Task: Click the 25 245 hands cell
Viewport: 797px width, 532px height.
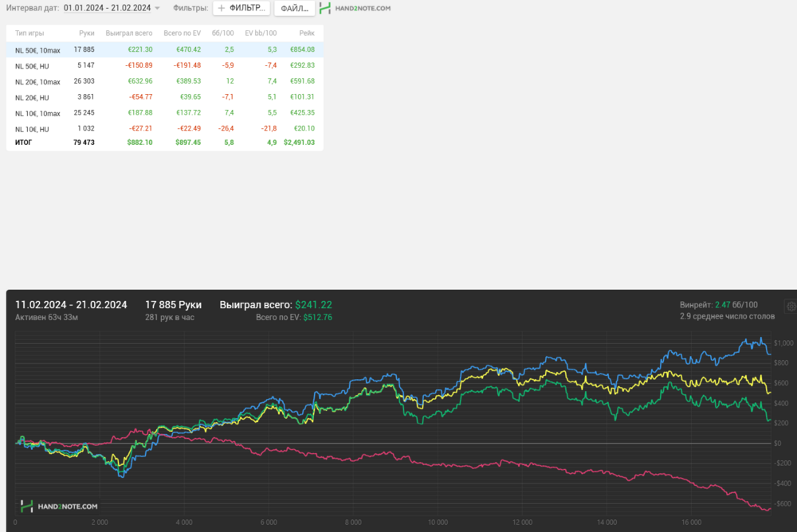Action: (x=84, y=112)
